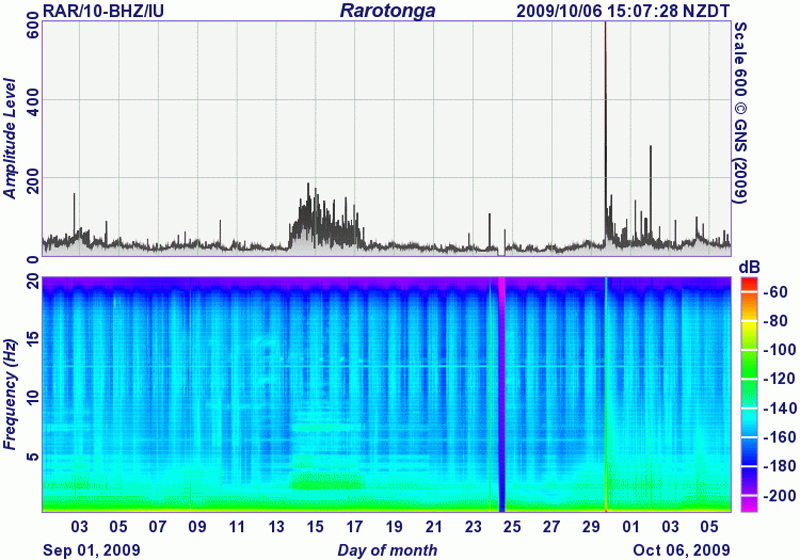Click the day '01' x-axis label
The image size is (800, 560).
pyautogui.click(x=631, y=526)
